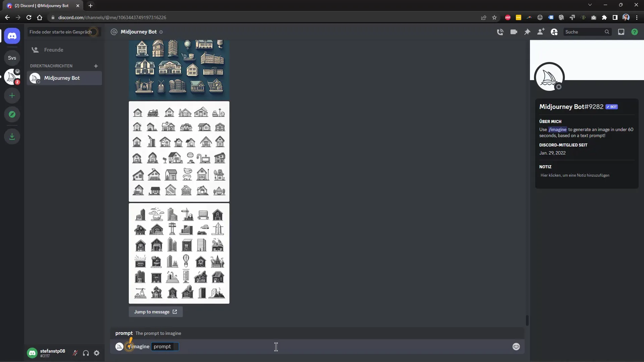The image size is (644, 362).
Task: Click the mute microphone toggle icon
Action: click(75, 353)
